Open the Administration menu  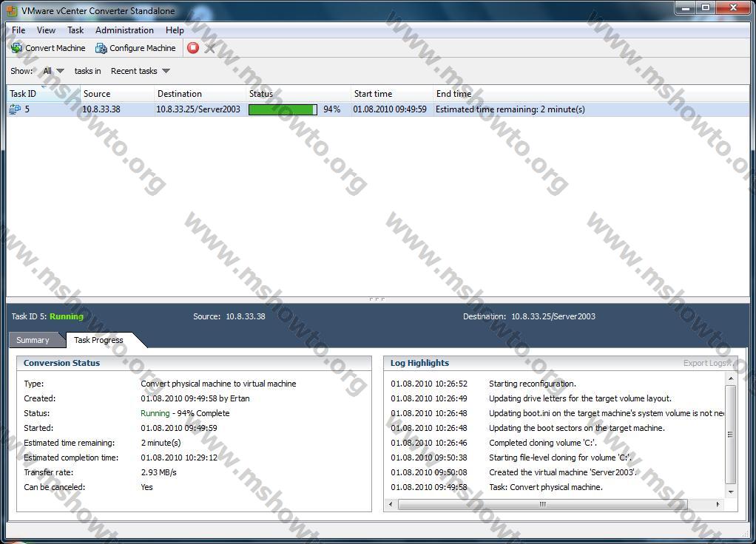click(124, 30)
